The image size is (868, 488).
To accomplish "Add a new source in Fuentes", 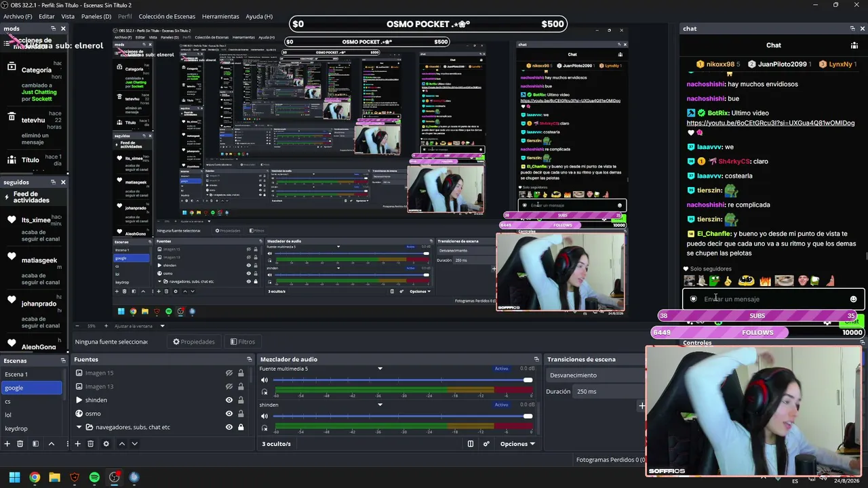I will pos(77,444).
